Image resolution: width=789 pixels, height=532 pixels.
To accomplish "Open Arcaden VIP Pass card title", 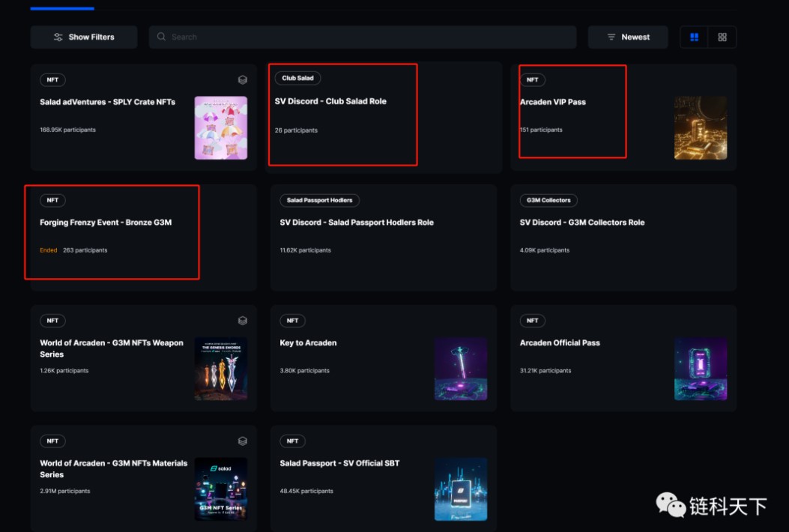I will (x=552, y=102).
